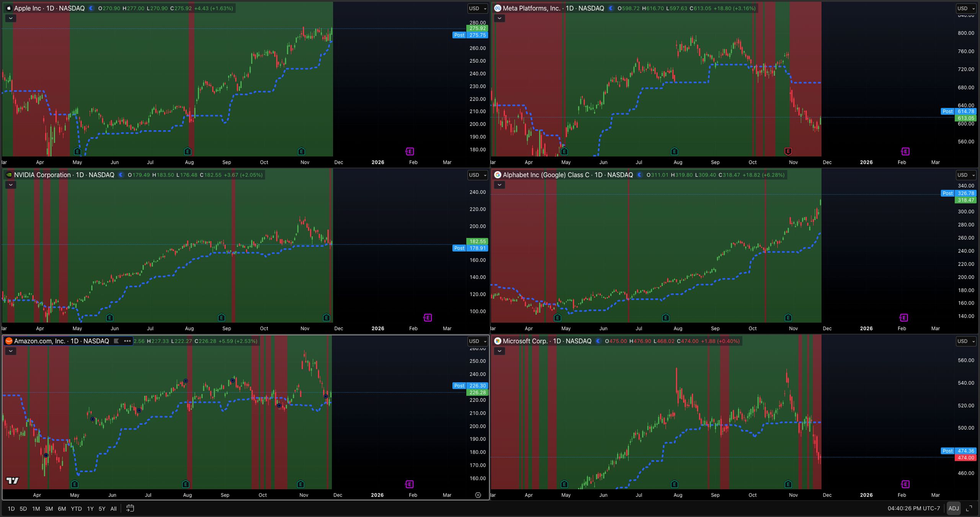The width and height of the screenshot is (980, 517).
Task: Expand the legend chevron under the NVIDIA Corporation title
Action: click(11, 185)
